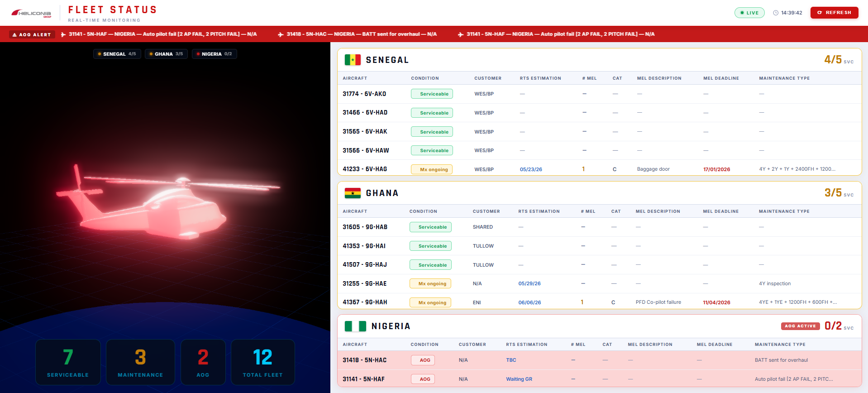The width and height of the screenshot is (868, 393).
Task: Click the 7 Serviceable summary card
Action: pyautogui.click(x=68, y=362)
